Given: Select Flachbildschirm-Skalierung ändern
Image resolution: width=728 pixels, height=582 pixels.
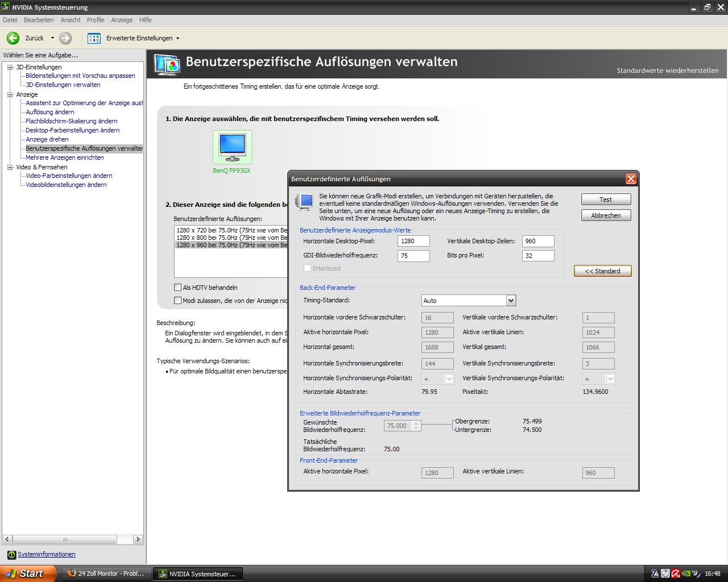Looking at the screenshot, I should pos(72,121).
